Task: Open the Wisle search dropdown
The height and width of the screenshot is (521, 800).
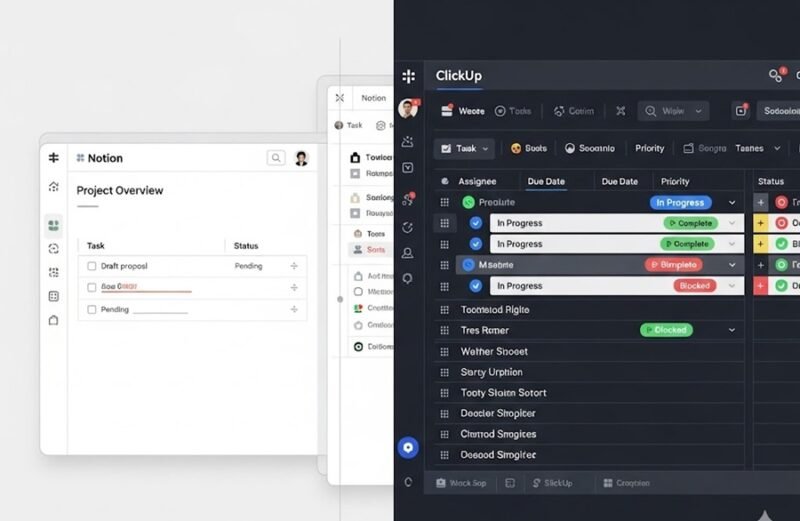Action: (673, 111)
